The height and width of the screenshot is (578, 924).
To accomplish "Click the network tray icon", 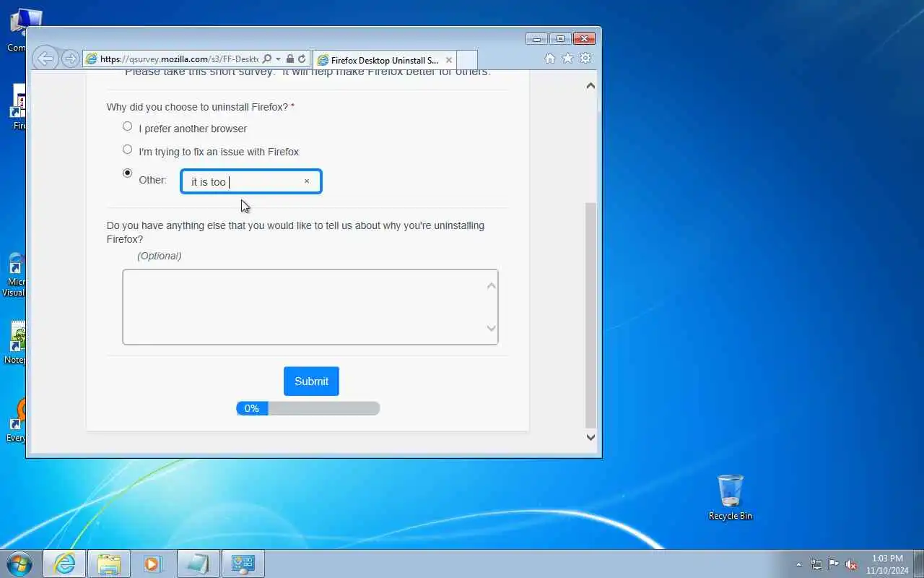I will click(x=816, y=564).
